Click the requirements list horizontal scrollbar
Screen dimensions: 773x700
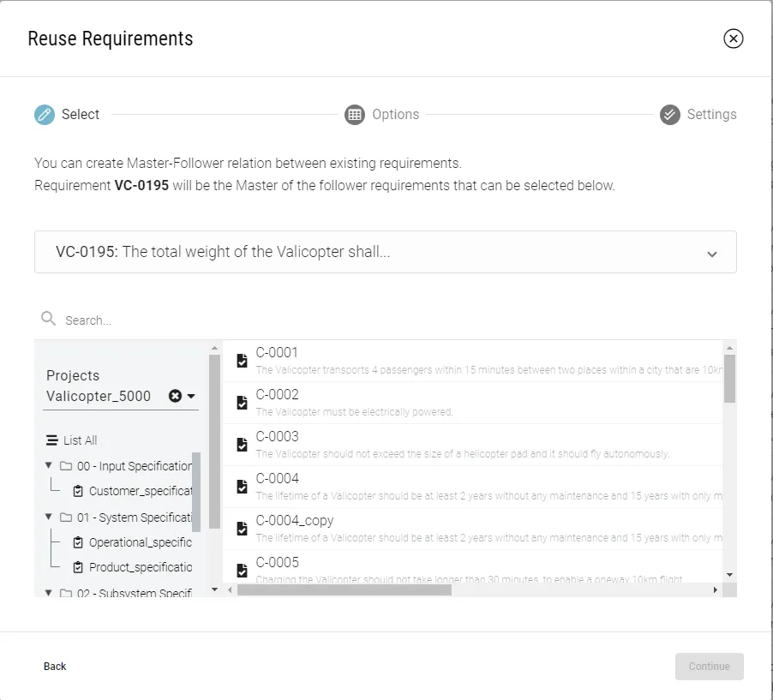tap(345, 589)
